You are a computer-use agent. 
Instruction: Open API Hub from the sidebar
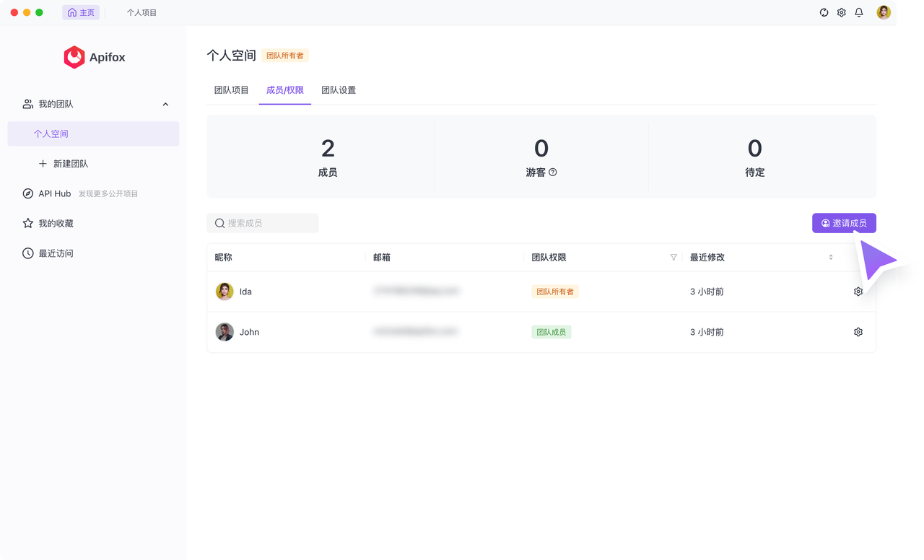tap(54, 193)
